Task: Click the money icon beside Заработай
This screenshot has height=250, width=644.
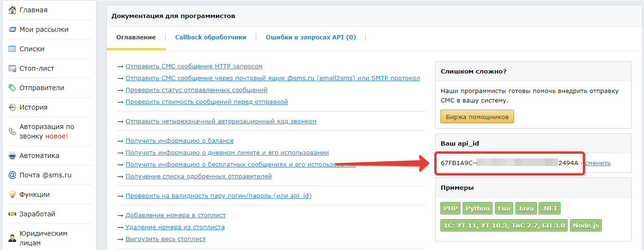Action: pyautogui.click(x=12, y=214)
